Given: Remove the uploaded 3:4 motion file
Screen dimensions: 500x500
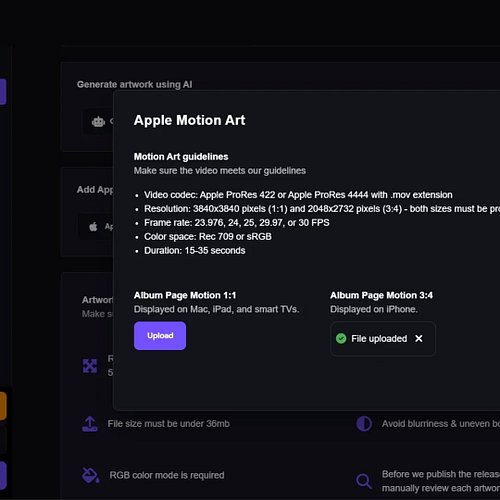Looking at the screenshot, I should (419, 339).
